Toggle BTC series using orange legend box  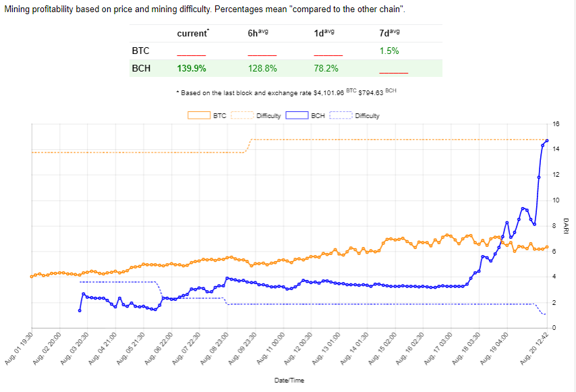point(198,115)
